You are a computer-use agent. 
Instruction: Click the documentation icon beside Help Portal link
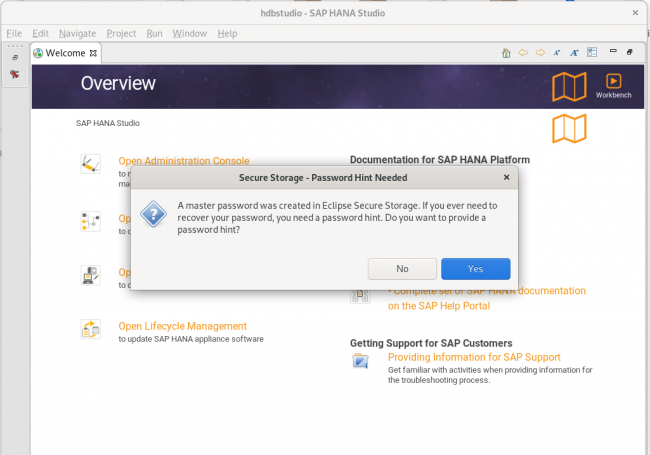point(360,296)
